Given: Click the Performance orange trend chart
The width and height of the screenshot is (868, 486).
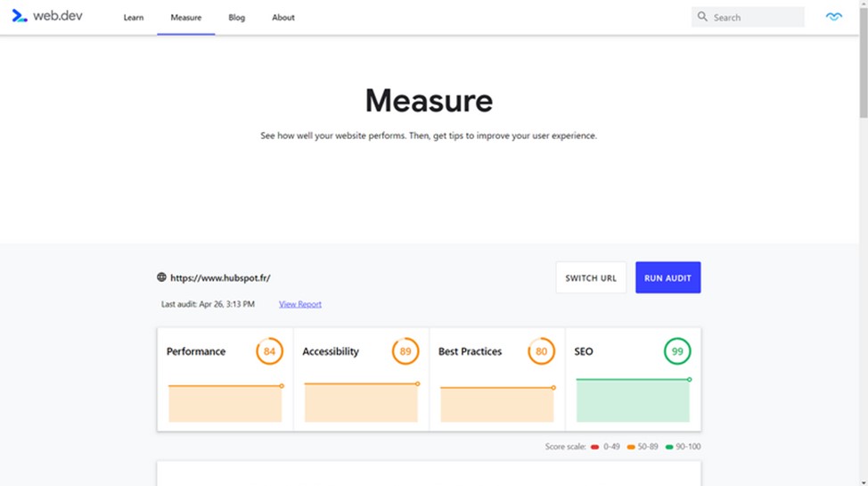Looking at the screenshot, I should click(225, 404).
